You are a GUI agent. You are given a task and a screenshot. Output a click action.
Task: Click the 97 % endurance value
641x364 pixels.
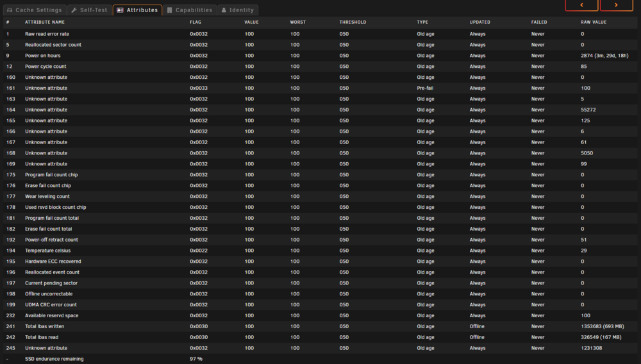point(196,359)
